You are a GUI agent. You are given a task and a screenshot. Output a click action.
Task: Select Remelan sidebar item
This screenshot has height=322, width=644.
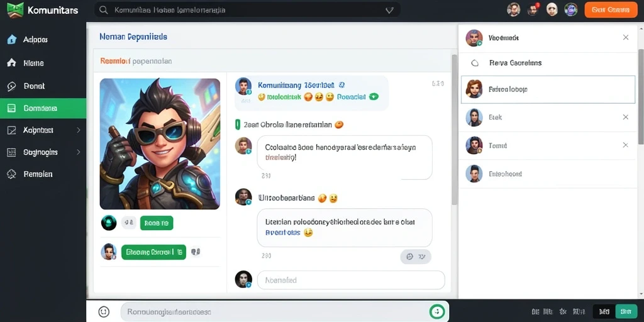pos(43,174)
